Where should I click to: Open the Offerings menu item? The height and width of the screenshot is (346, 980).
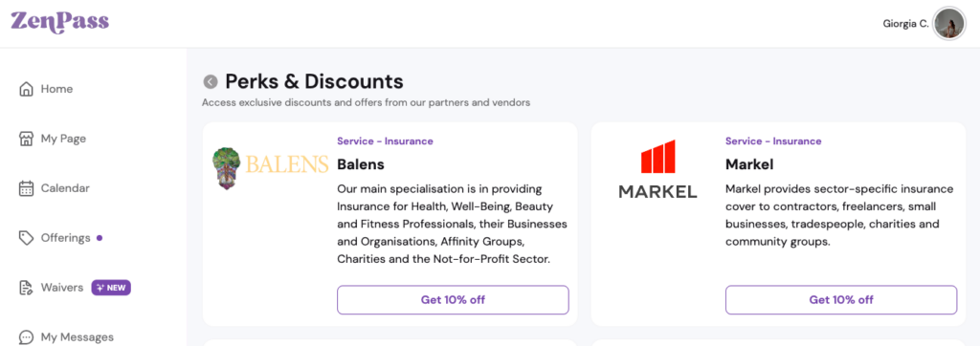(66, 238)
